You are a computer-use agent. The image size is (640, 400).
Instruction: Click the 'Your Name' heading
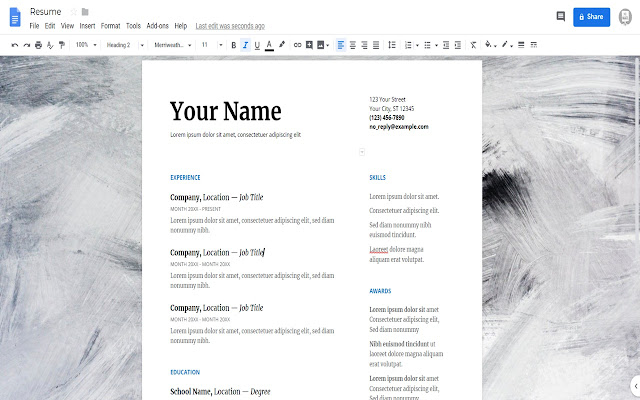(226, 111)
